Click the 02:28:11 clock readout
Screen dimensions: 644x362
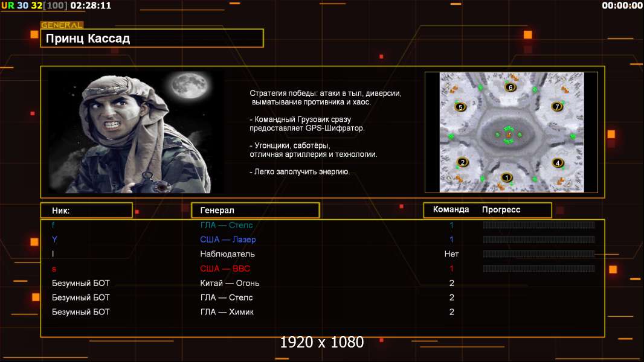tap(91, 5)
